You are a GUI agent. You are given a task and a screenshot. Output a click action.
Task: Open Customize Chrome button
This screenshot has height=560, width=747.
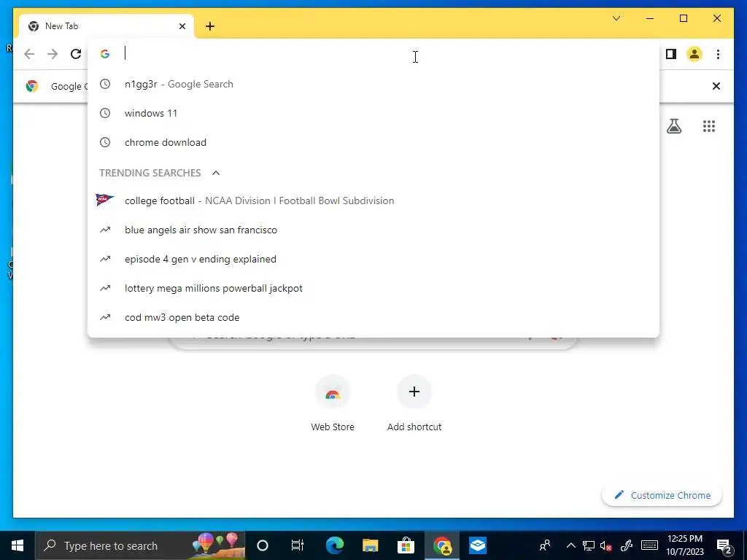point(662,495)
